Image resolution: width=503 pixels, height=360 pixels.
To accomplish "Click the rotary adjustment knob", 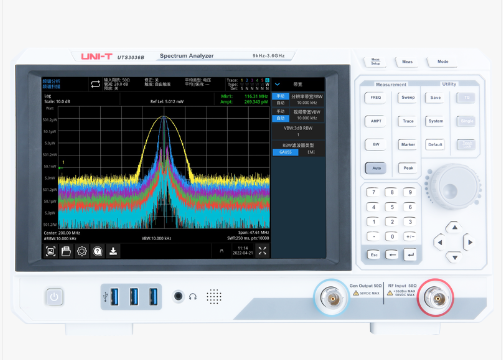I will coord(454,186).
